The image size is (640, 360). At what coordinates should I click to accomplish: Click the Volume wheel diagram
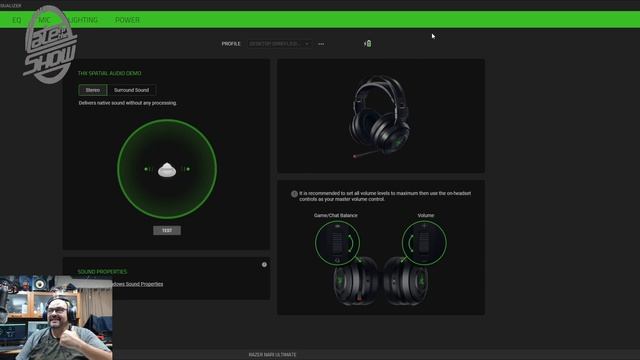pyautogui.click(x=424, y=243)
